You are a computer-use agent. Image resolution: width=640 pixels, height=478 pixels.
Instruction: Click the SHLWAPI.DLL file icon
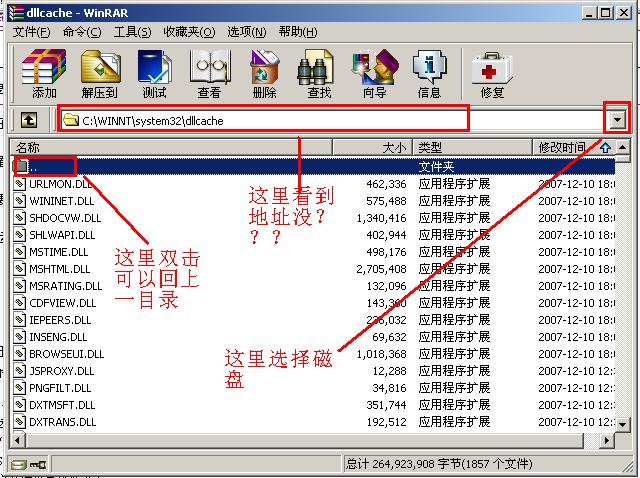click(19, 235)
